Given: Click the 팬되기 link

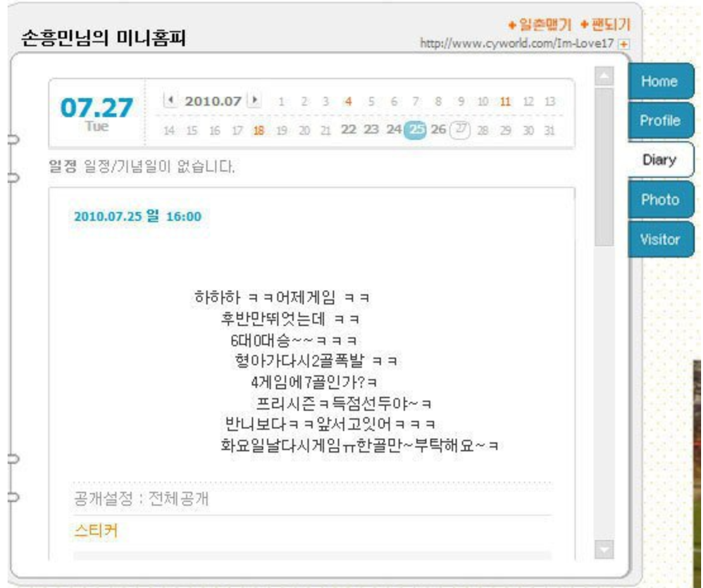Looking at the screenshot, I should tap(606, 24).
